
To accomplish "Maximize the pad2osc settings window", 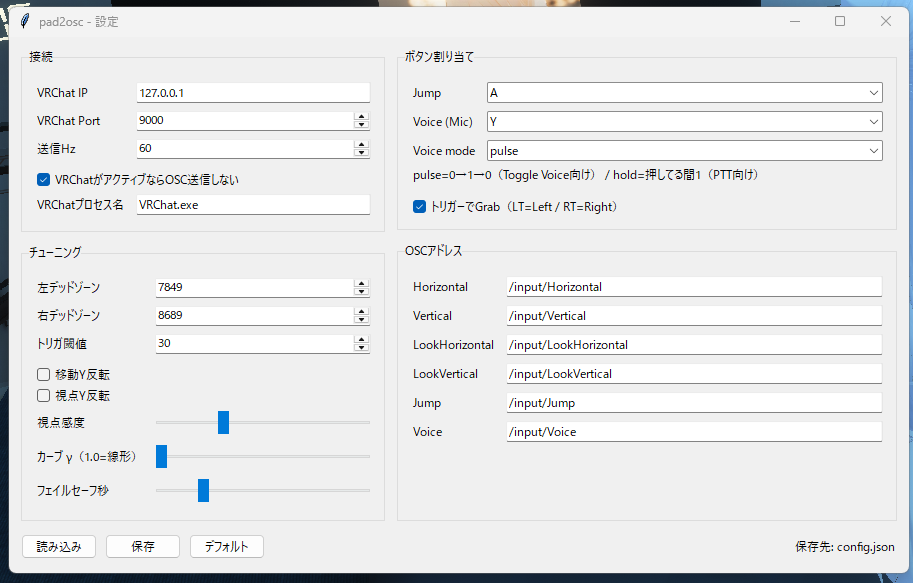I will [840, 21].
